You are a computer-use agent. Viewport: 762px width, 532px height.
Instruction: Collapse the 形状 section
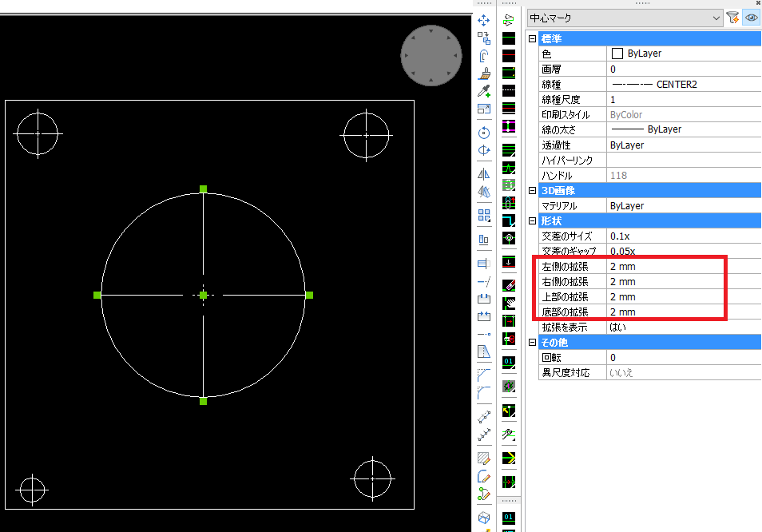[x=532, y=220]
